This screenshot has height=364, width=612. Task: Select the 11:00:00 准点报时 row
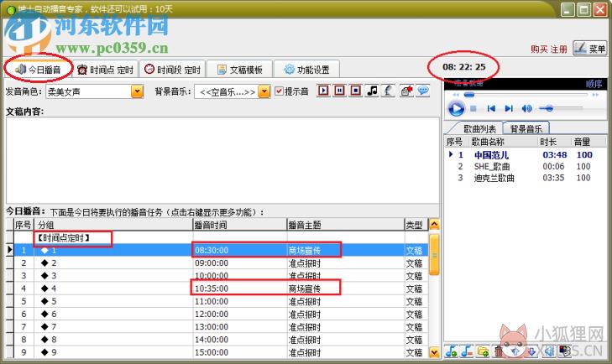pyautogui.click(x=221, y=301)
